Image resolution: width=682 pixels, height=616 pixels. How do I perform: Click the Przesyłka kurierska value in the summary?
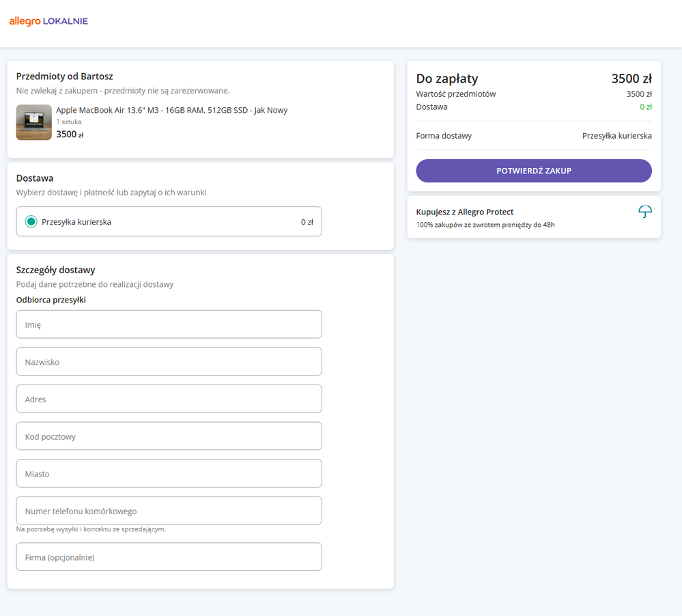point(616,136)
